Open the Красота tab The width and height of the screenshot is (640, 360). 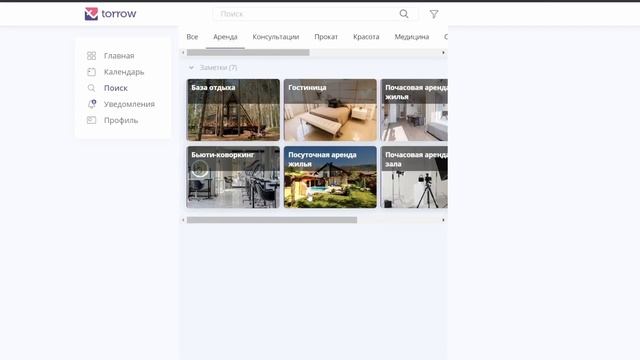pyautogui.click(x=366, y=37)
